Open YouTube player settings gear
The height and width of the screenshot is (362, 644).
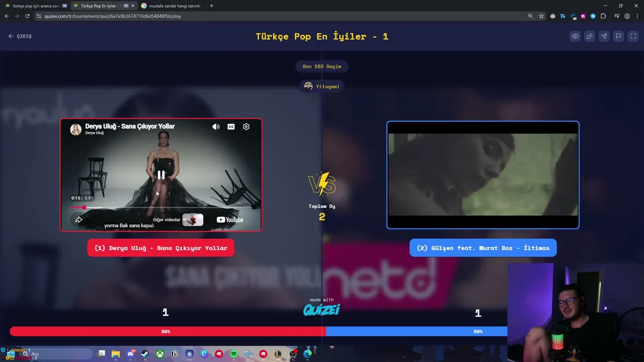246,127
